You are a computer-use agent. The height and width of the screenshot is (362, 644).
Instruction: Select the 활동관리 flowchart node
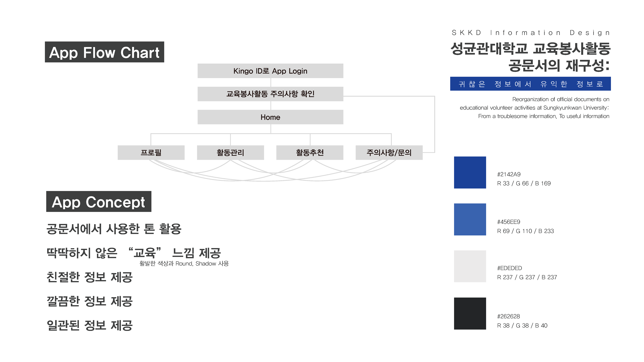pos(230,152)
